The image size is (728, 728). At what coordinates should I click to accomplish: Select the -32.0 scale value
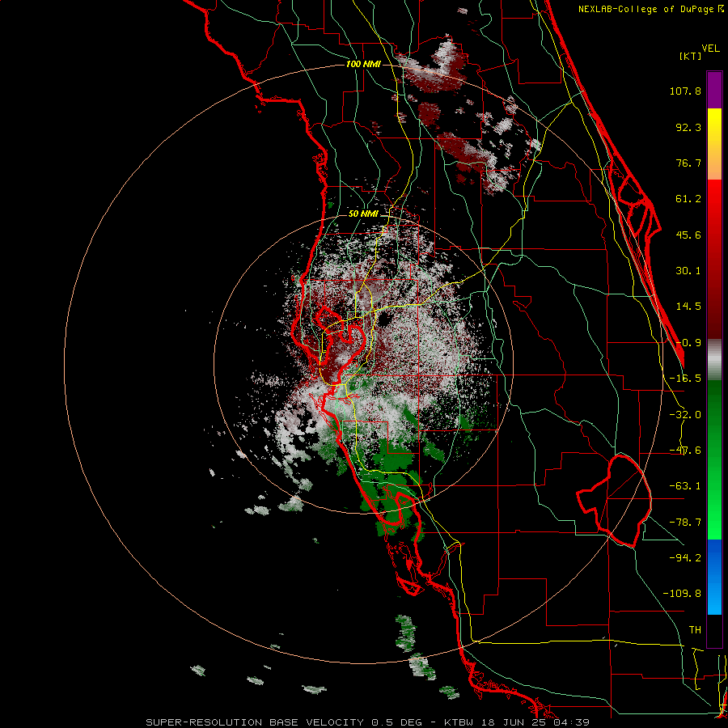pos(685,415)
